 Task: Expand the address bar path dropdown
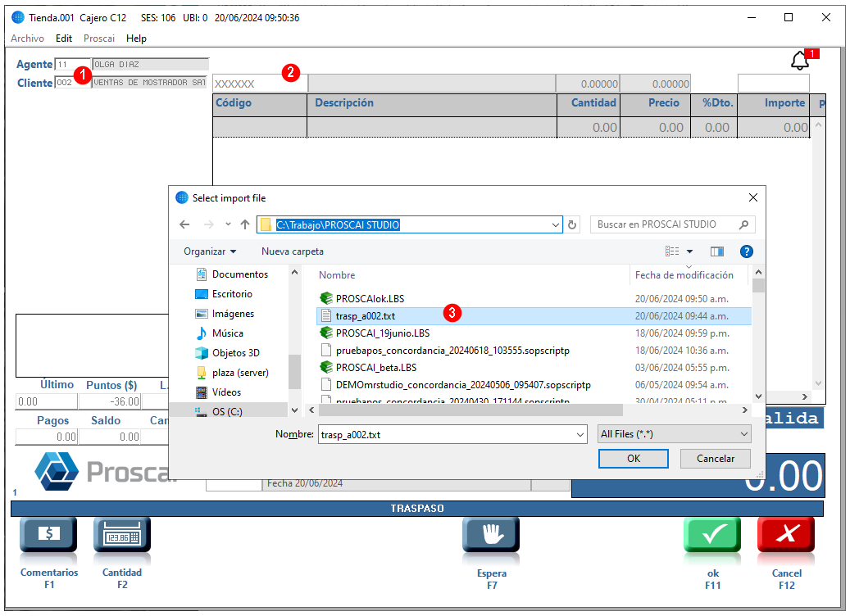(x=556, y=224)
